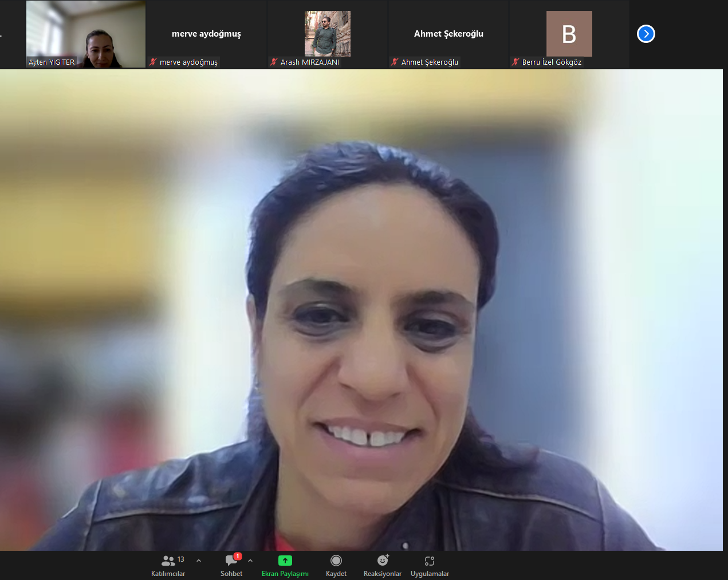Screen dimensions: 728x580
Task: Open the Uygulamalar apps panel
Action: coord(430,566)
